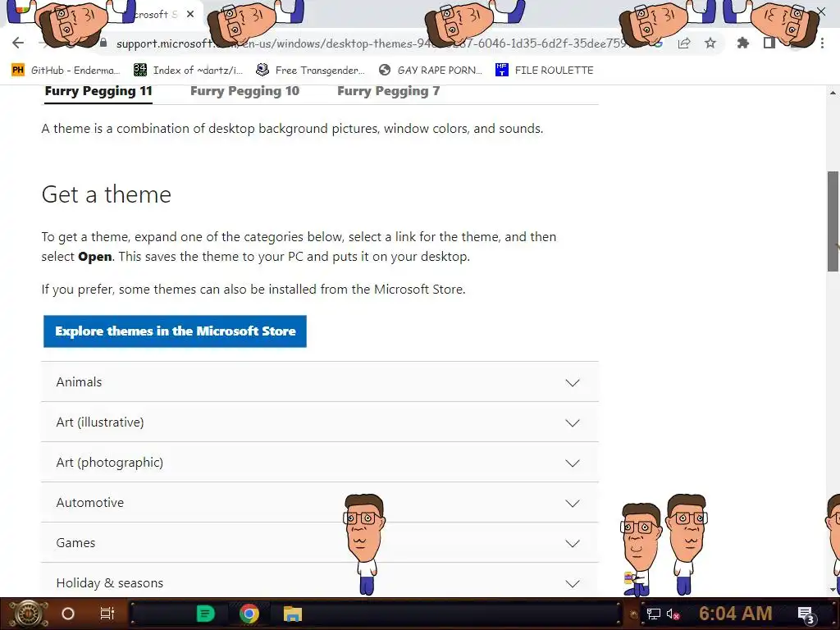Click the 6:04 AM taskbar clock

pos(736,614)
